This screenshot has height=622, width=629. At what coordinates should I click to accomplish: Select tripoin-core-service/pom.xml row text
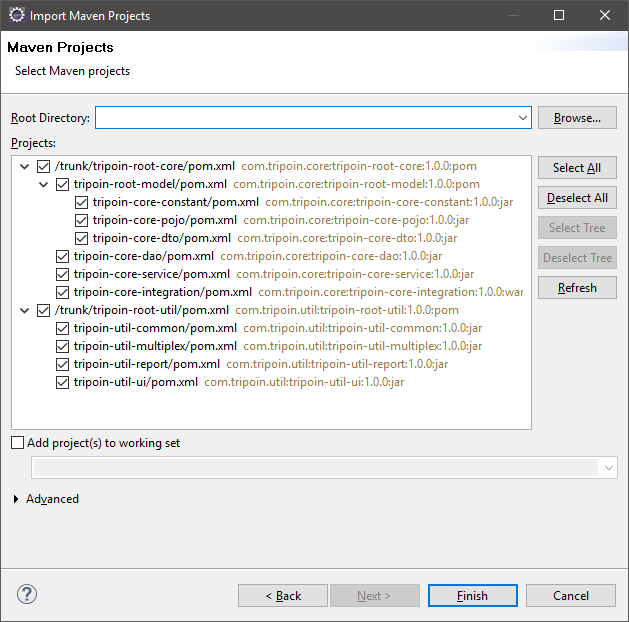click(x=152, y=274)
